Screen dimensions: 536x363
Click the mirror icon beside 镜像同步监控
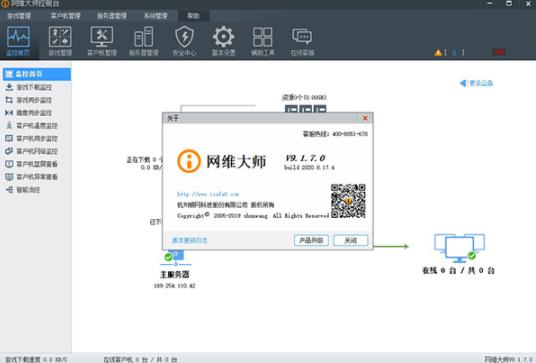(x=9, y=113)
